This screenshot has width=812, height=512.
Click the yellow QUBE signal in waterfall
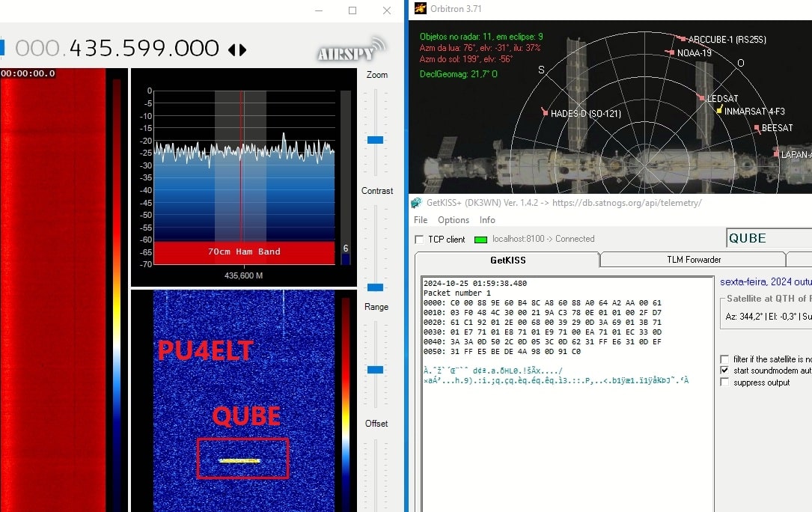[239, 460]
